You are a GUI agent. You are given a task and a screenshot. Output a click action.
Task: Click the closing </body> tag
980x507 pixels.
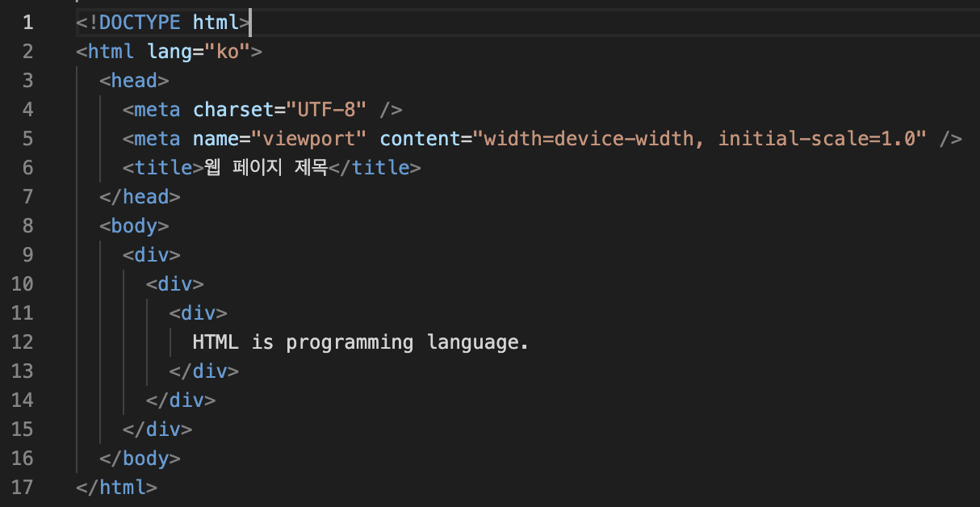(140, 459)
